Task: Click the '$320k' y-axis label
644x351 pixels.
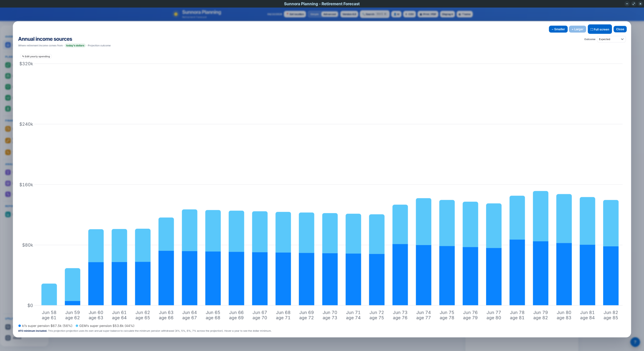Action: 26,64
